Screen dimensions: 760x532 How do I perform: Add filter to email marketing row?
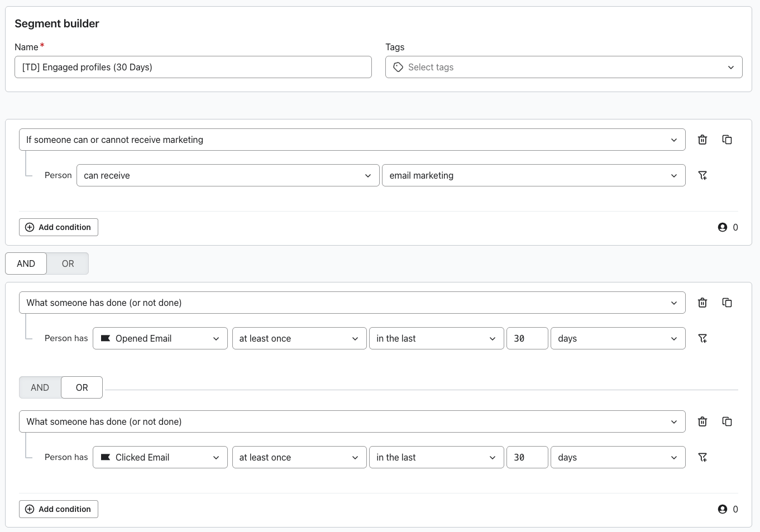point(702,175)
